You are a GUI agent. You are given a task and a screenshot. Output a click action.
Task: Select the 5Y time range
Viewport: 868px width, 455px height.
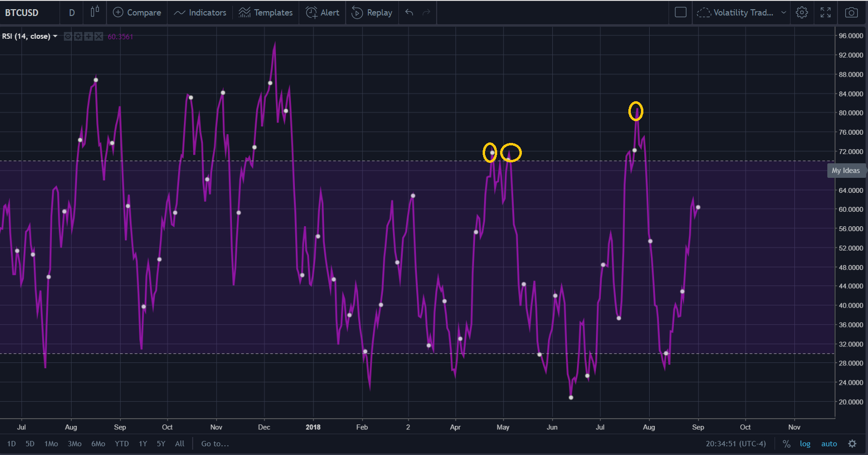pyautogui.click(x=161, y=444)
